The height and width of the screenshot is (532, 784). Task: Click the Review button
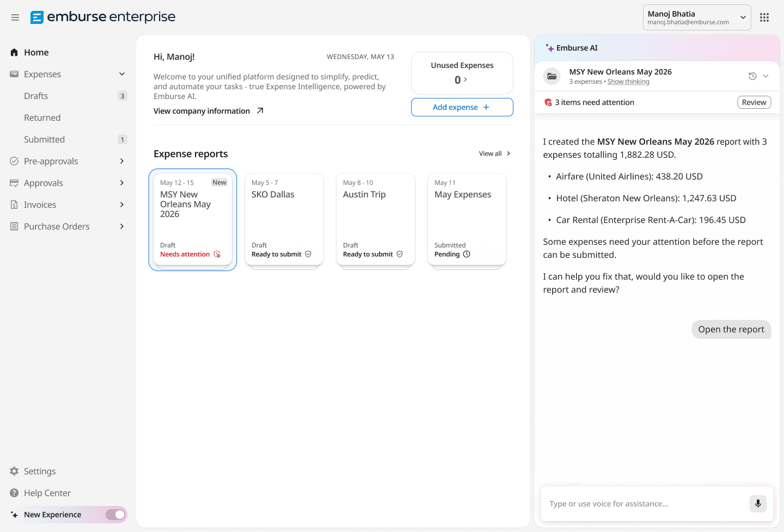coord(754,102)
